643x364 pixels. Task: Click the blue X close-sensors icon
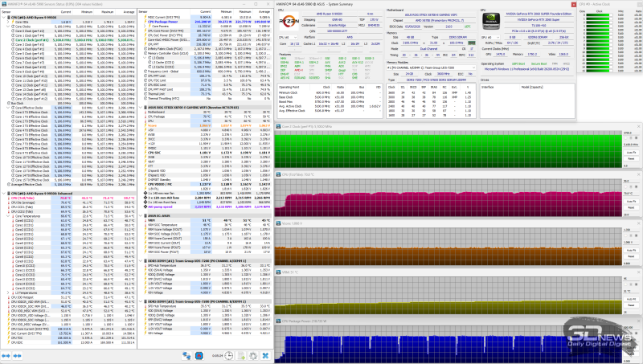265,356
